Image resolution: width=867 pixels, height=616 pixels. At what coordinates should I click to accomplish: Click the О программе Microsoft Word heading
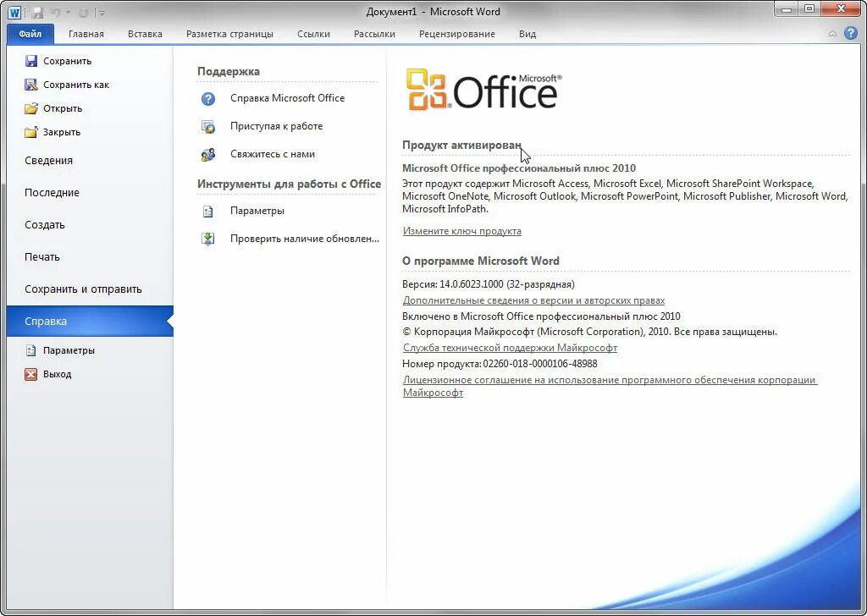tap(481, 261)
